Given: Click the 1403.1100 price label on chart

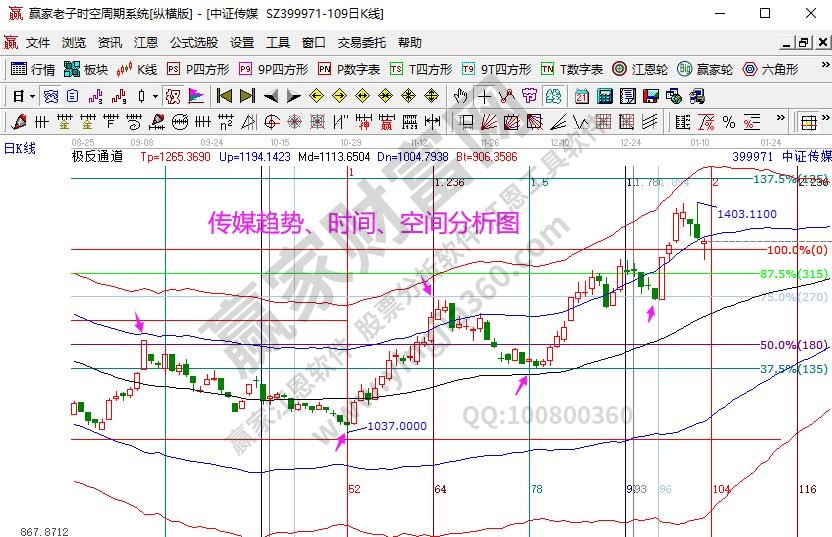Looking at the screenshot, I should [x=747, y=214].
